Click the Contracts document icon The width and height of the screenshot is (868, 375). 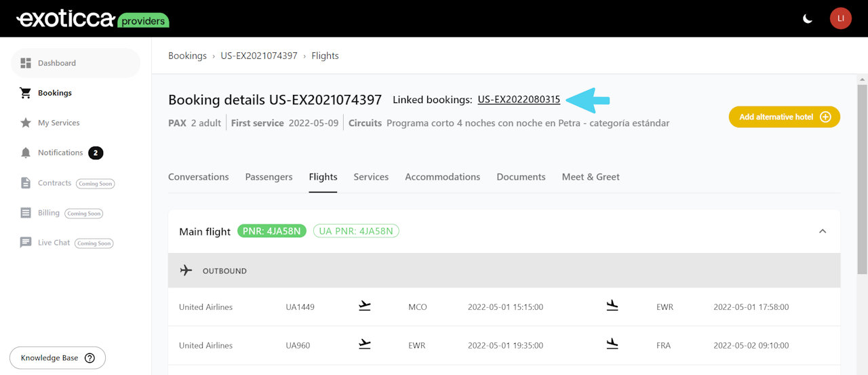pos(26,183)
